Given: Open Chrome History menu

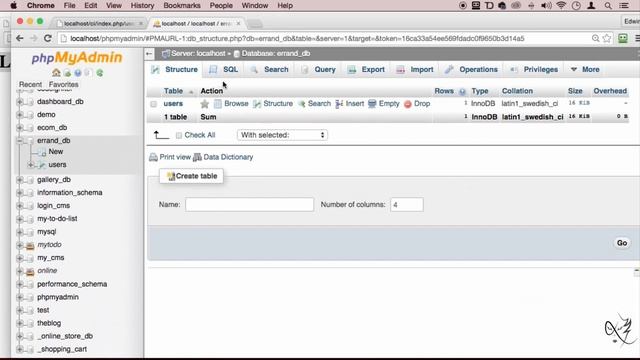Looking at the screenshot, I should coord(142,6).
